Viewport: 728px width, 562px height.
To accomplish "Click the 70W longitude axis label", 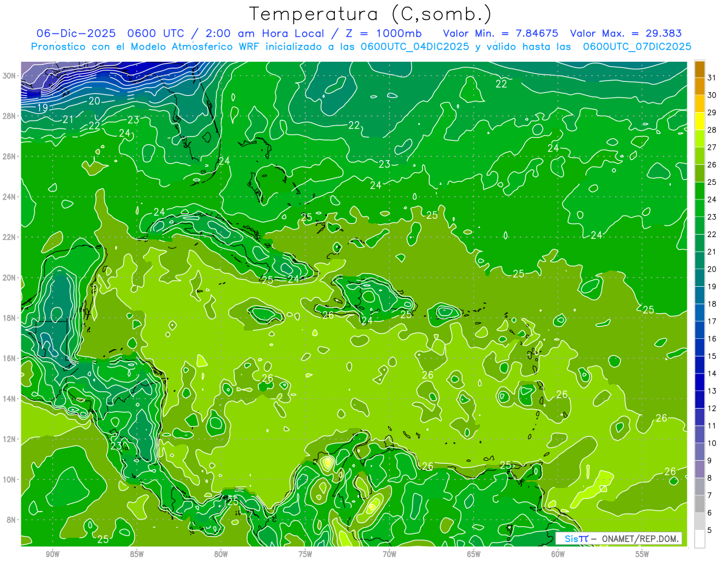I will point(389,554).
